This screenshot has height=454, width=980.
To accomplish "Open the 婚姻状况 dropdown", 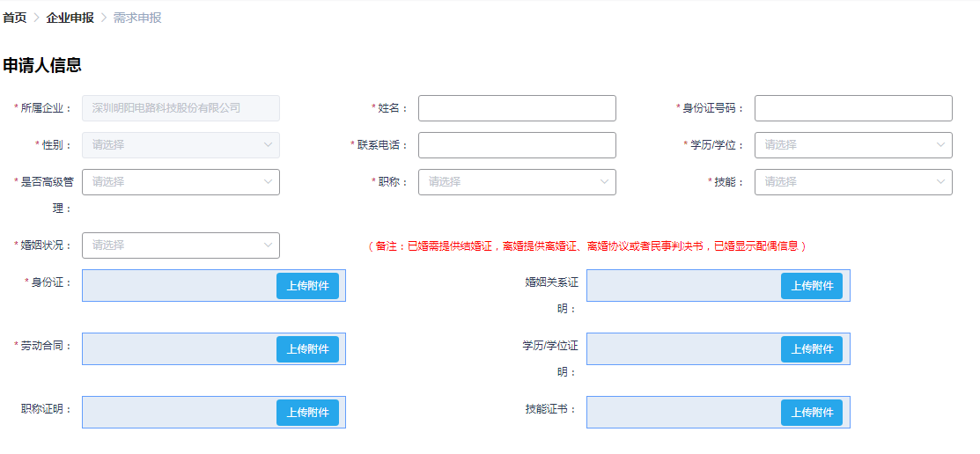I will pos(181,245).
